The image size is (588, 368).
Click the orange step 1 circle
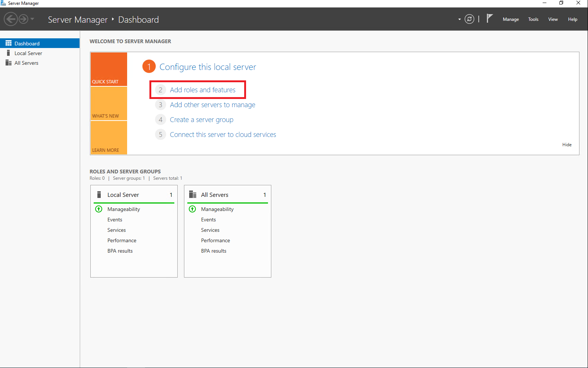click(149, 67)
